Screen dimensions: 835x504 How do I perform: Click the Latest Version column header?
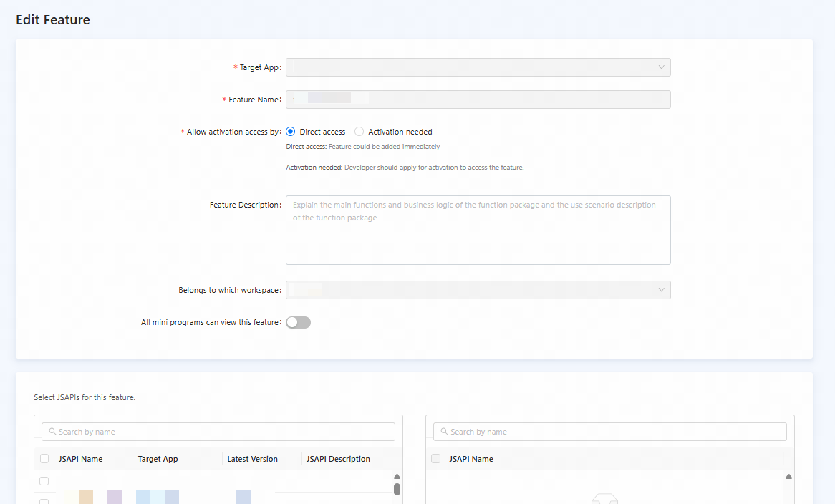tap(252, 459)
